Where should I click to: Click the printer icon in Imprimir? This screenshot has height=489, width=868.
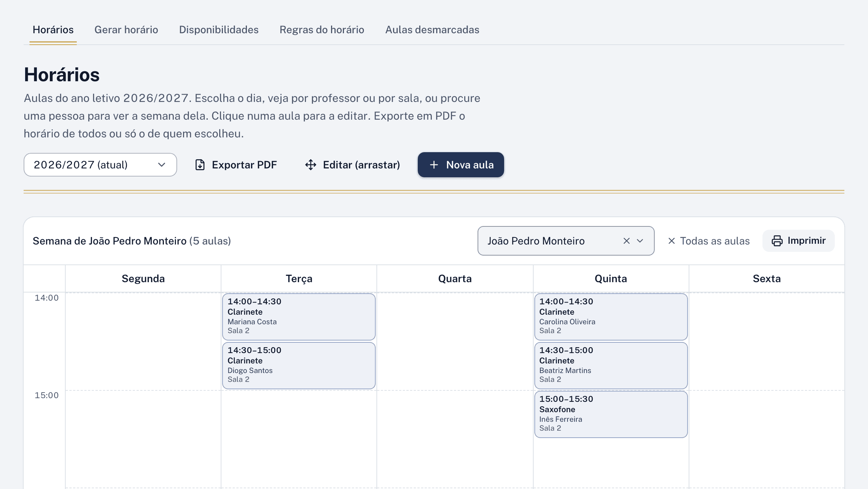777,241
